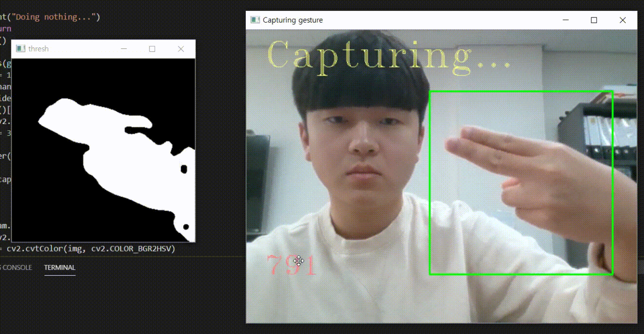Minimize the thresh window
Screen dimensions: 644x334
point(124,48)
